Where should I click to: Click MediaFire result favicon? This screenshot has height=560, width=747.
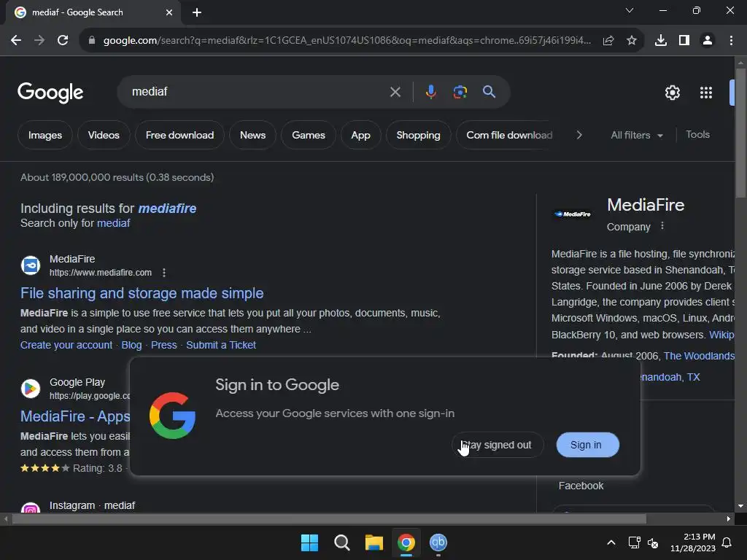[x=31, y=265]
